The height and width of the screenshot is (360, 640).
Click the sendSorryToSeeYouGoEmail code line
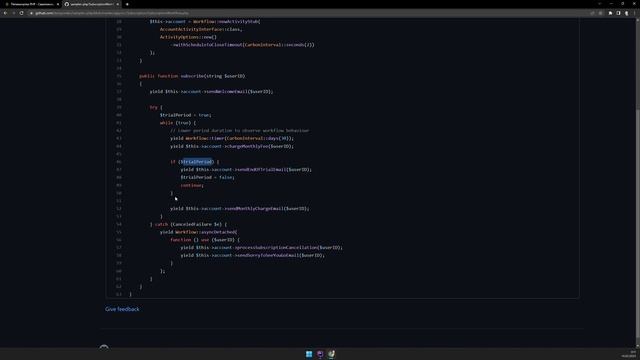point(252,255)
